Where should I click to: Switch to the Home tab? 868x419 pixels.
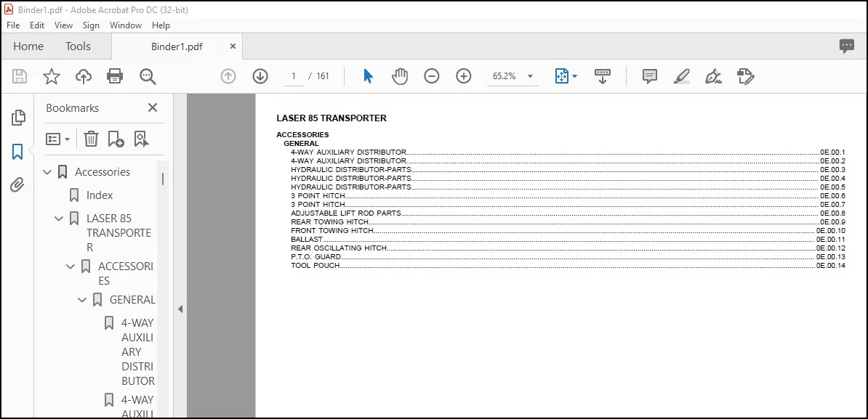(28, 46)
